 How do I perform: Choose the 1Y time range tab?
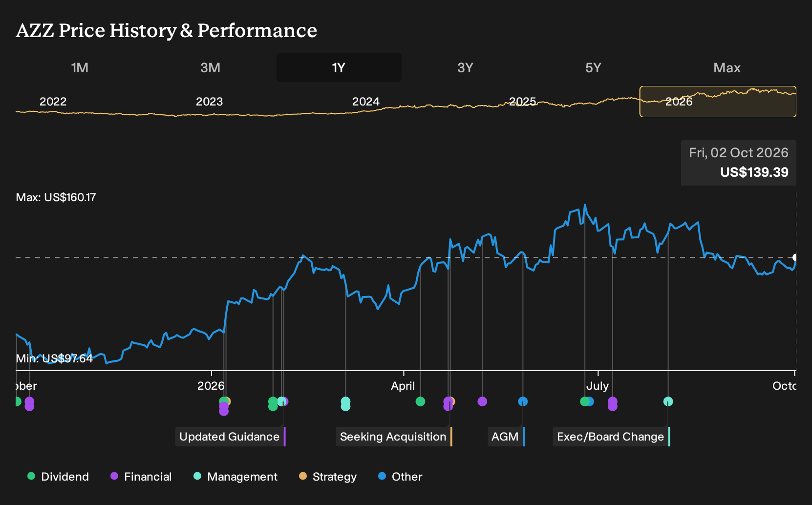point(339,67)
